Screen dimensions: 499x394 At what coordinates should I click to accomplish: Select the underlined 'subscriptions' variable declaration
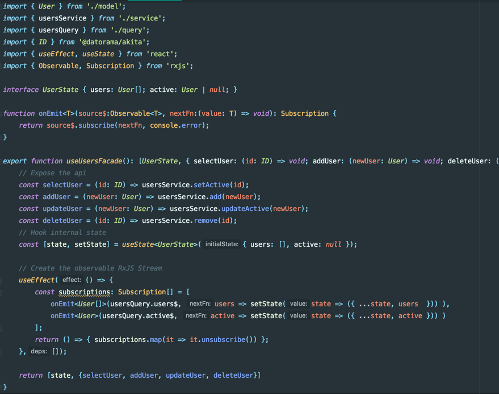coord(84,292)
